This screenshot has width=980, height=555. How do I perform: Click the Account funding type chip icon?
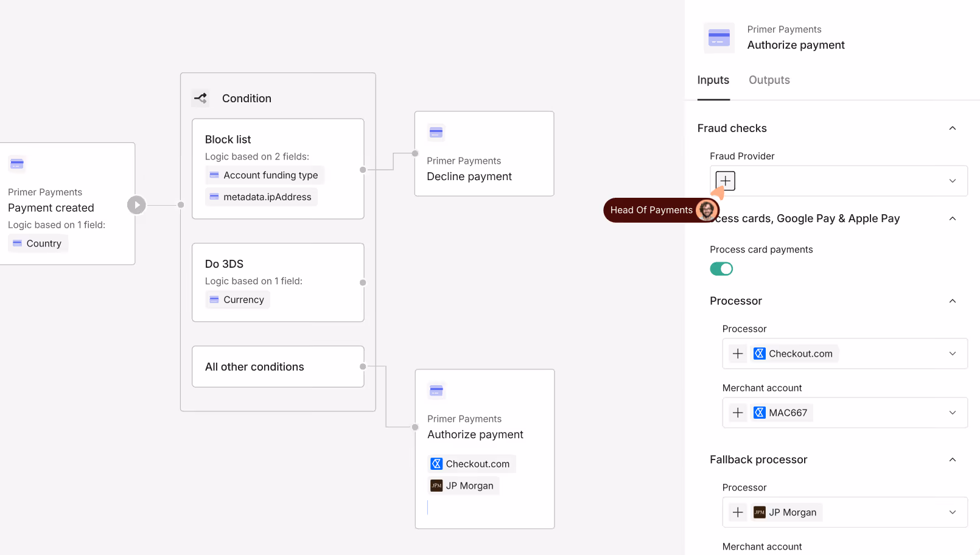pos(214,175)
